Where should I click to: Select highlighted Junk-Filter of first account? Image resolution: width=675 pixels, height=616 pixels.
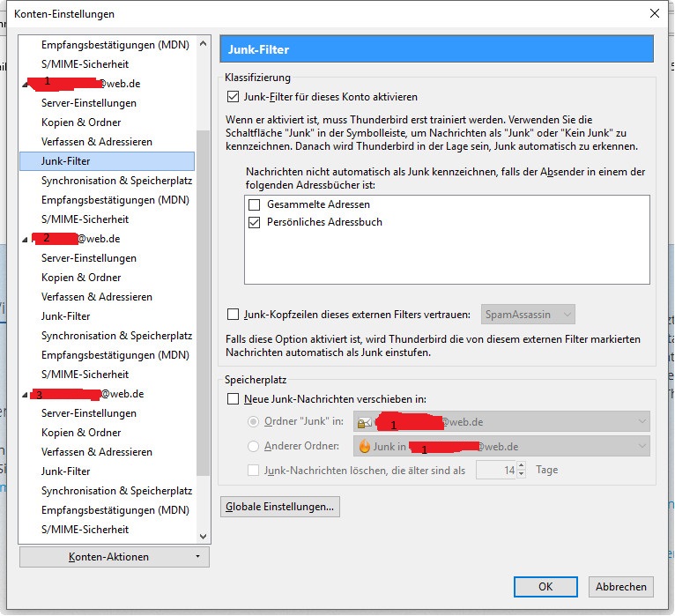pyautogui.click(x=108, y=161)
